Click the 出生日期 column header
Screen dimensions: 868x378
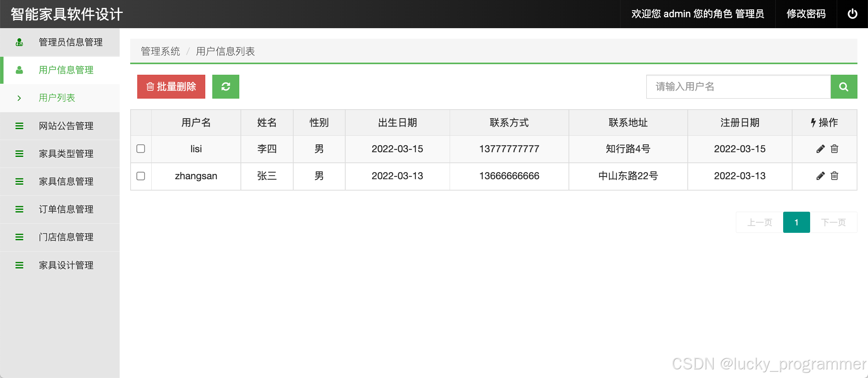pyautogui.click(x=397, y=122)
